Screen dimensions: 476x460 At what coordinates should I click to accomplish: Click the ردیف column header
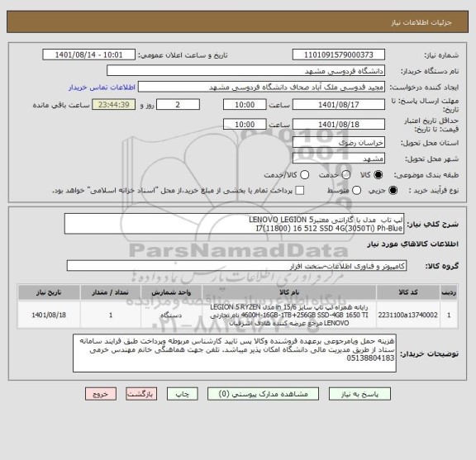click(449, 292)
